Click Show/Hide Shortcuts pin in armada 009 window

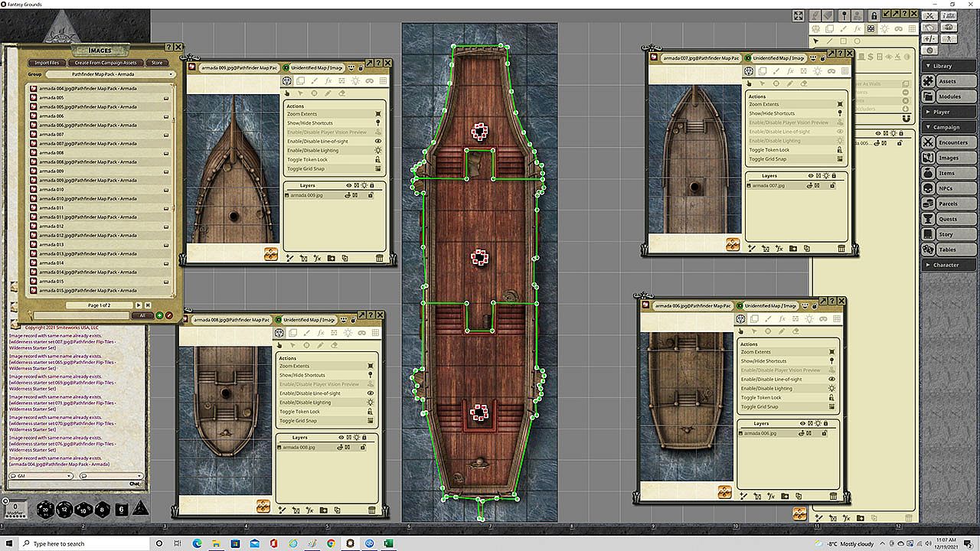tap(378, 123)
